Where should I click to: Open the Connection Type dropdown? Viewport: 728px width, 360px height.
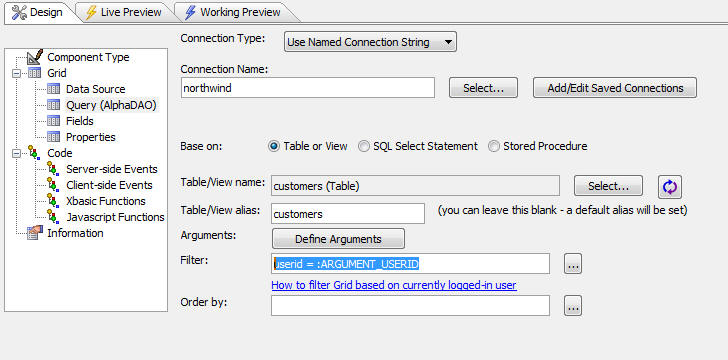(x=370, y=42)
